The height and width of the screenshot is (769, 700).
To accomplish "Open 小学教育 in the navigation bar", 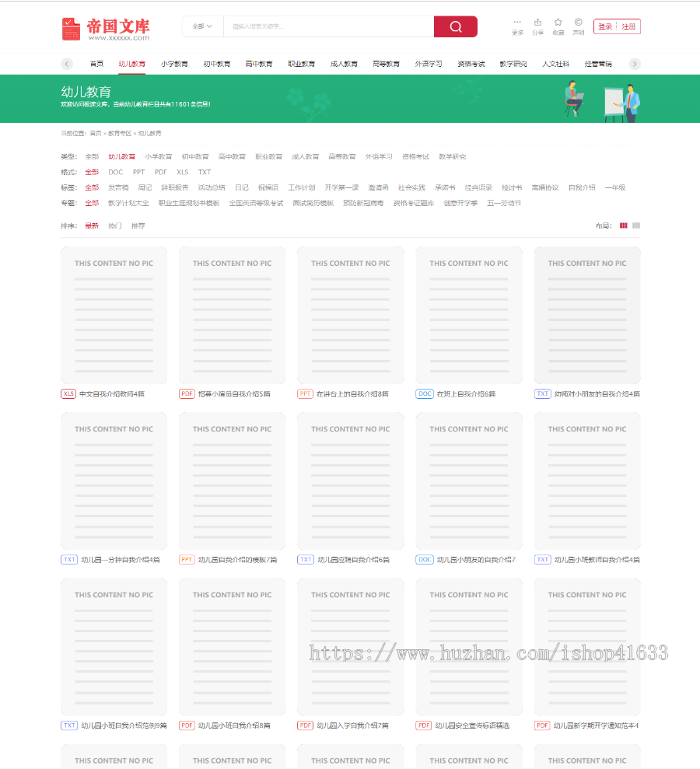I will [174, 64].
